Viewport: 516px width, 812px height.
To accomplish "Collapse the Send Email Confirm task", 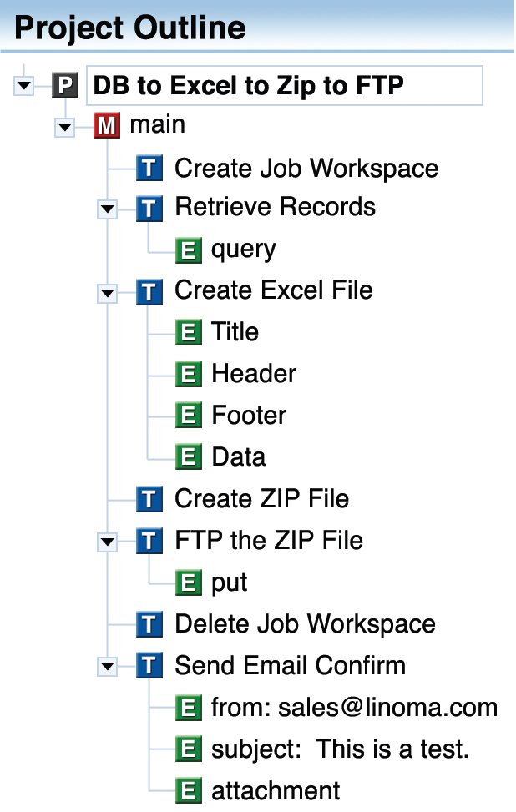I will pyautogui.click(x=108, y=667).
